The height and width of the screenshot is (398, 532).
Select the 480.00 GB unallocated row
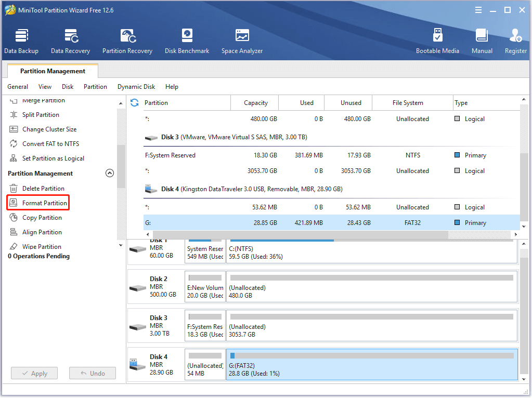(331, 119)
